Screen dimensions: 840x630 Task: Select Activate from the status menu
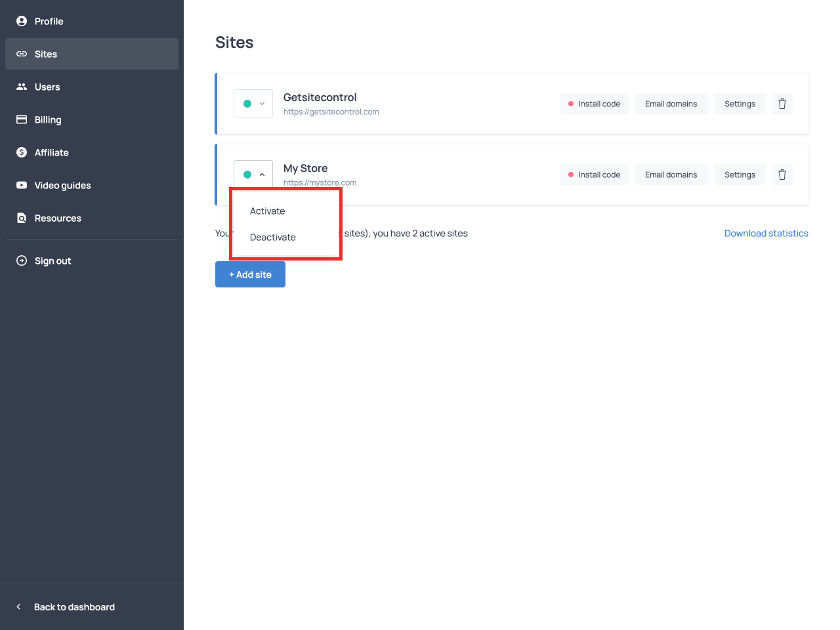coord(268,211)
